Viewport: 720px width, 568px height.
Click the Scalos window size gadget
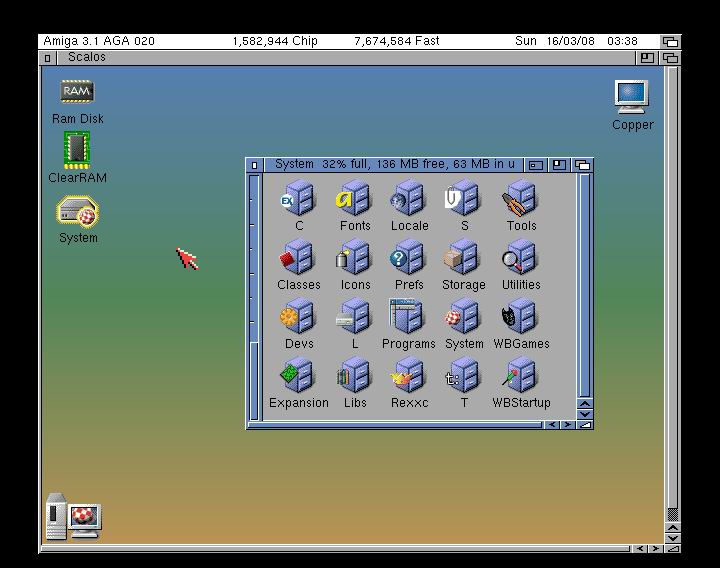pos(673,549)
